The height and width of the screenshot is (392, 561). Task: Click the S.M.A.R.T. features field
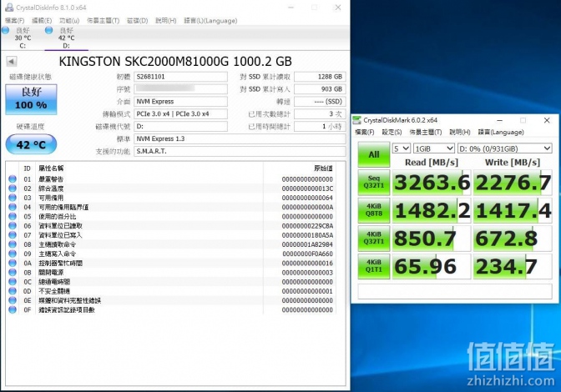tap(240, 152)
